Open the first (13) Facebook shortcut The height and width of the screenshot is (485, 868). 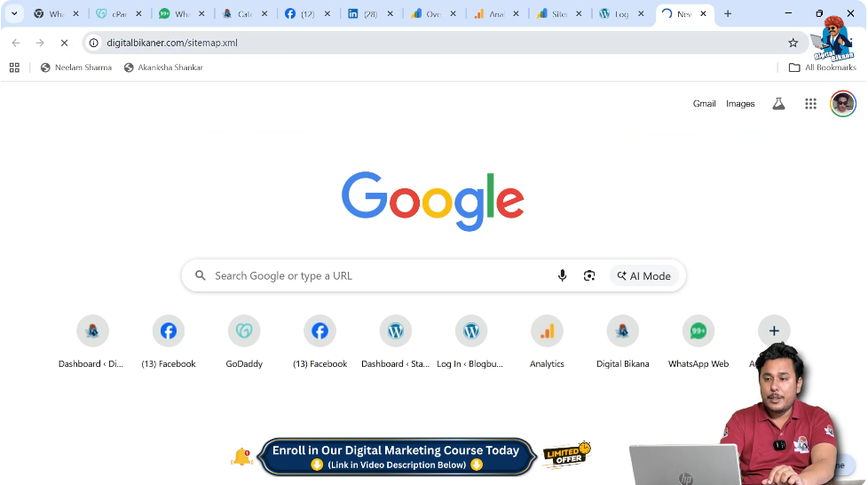(169, 341)
